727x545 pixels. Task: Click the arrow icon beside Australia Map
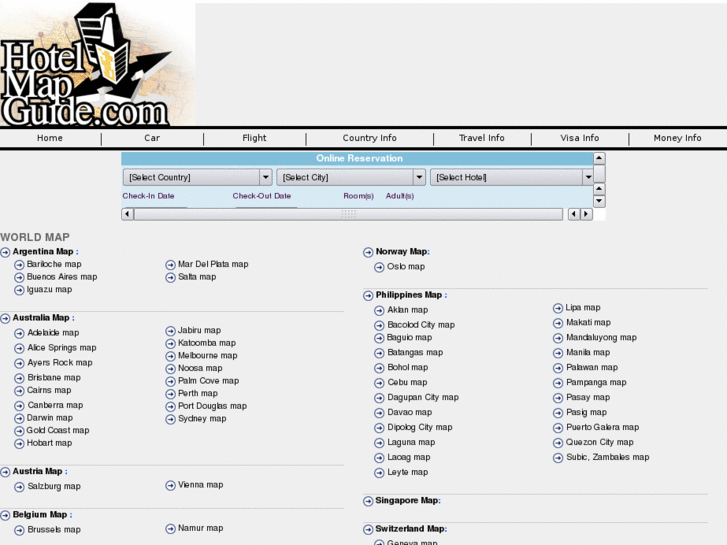click(x=5, y=319)
